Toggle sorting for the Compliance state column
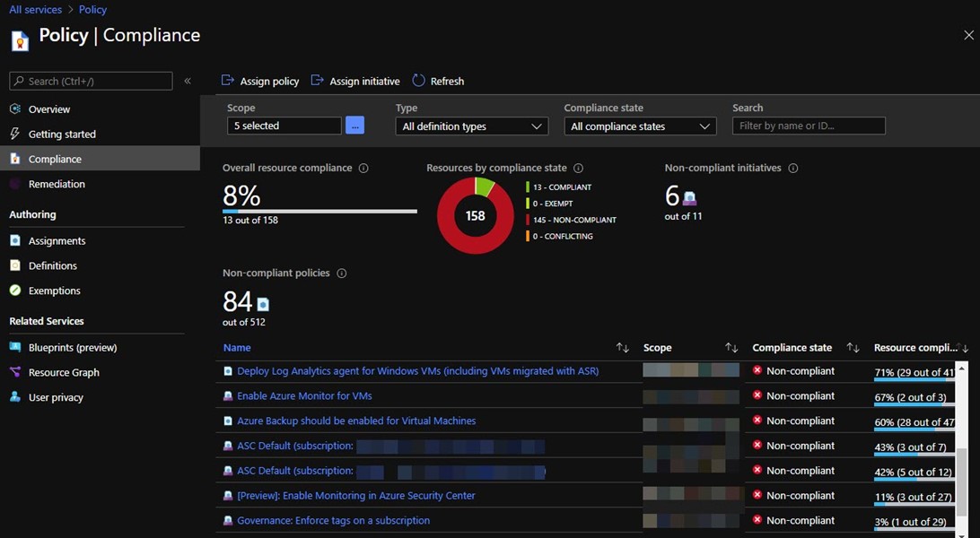Image resolution: width=980 pixels, height=538 pixels. (x=853, y=348)
